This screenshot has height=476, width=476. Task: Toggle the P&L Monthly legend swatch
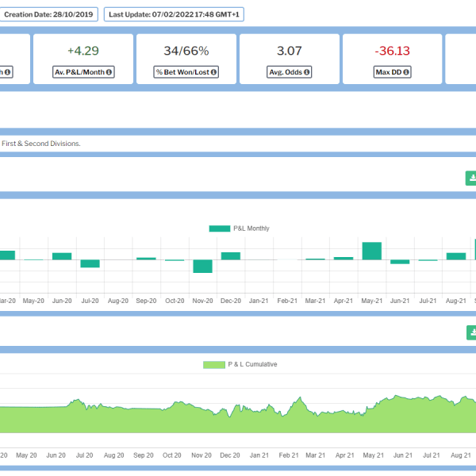pos(220,228)
